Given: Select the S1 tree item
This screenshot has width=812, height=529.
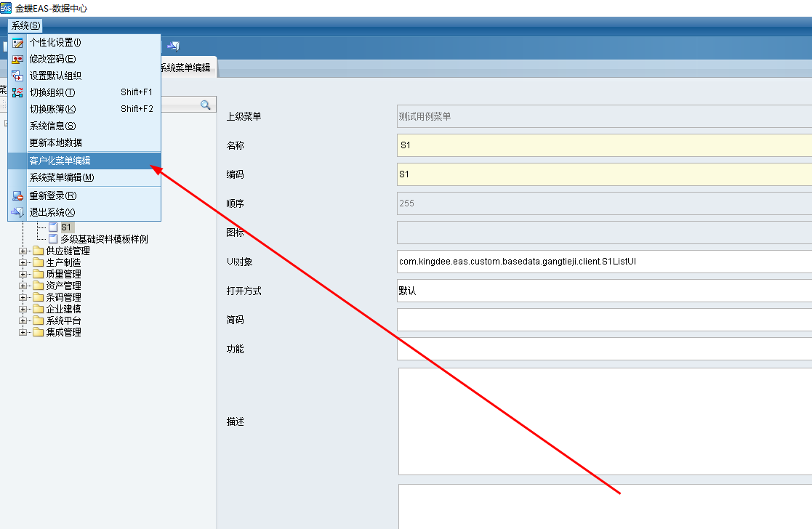Looking at the screenshot, I should click(67, 227).
